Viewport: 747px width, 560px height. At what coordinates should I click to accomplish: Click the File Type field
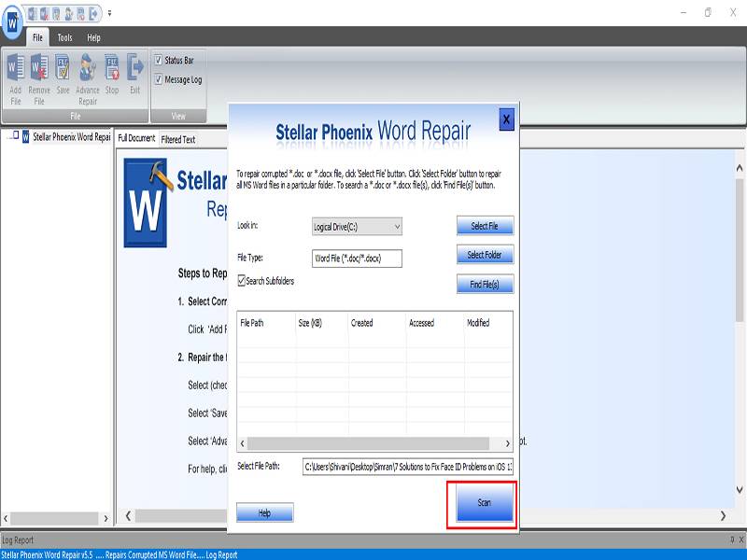[357, 259]
